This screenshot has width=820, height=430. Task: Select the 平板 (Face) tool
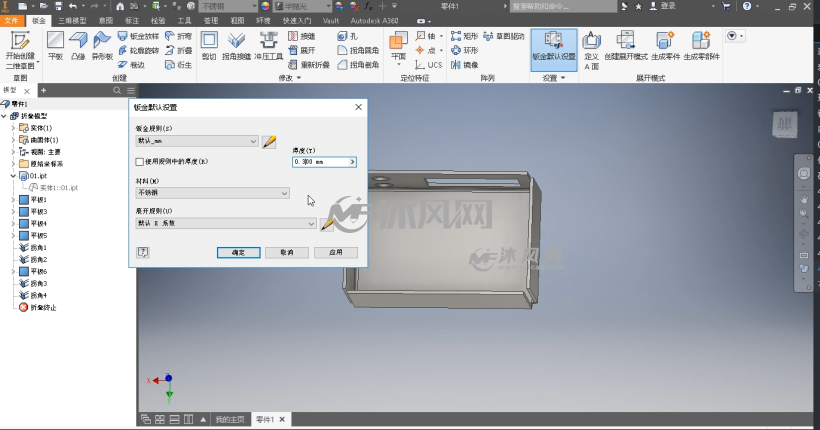(55, 46)
